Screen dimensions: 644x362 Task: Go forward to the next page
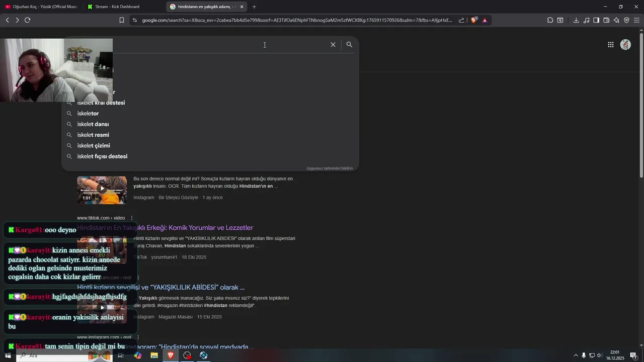(x=17, y=20)
